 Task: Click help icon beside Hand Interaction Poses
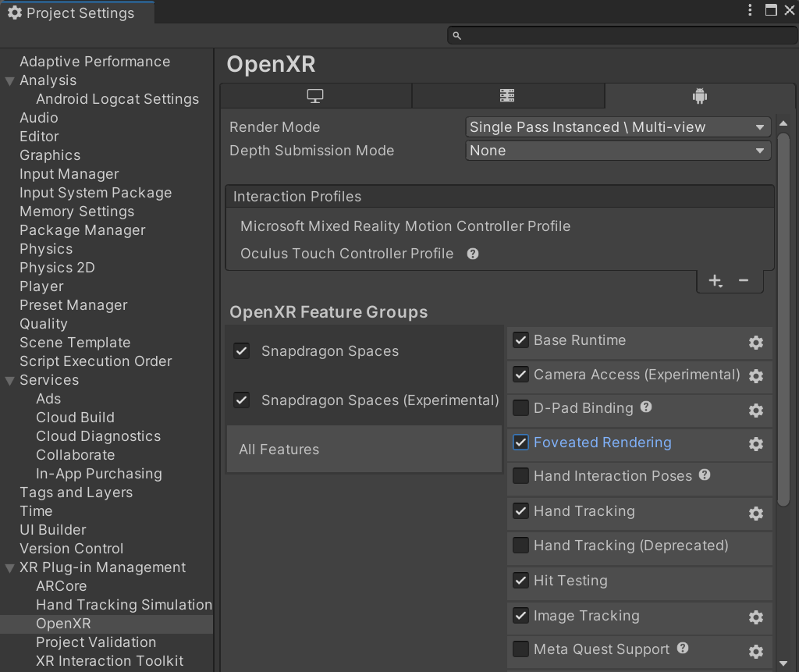click(x=705, y=475)
